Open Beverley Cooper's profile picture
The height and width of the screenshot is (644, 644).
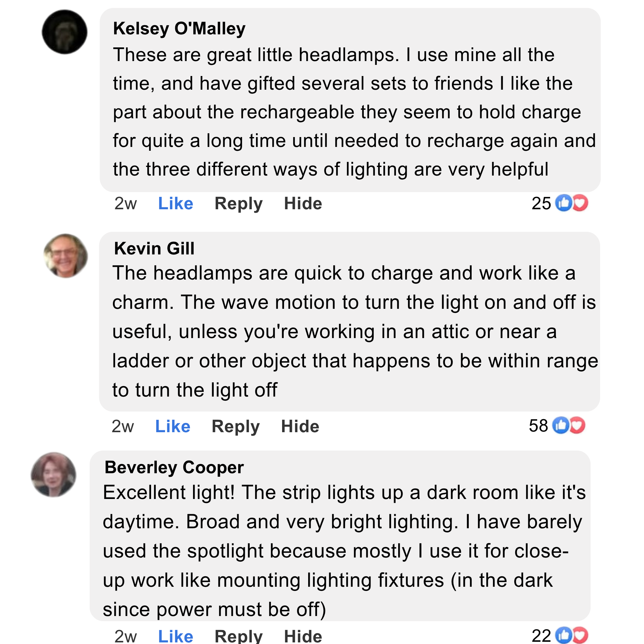point(54,474)
